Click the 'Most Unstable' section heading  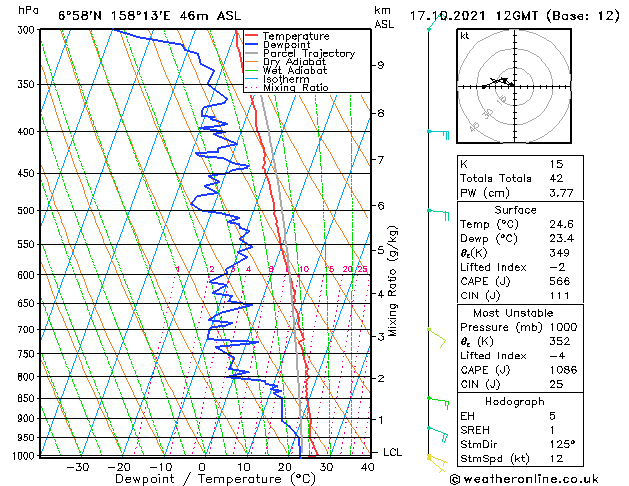[513, 313]
